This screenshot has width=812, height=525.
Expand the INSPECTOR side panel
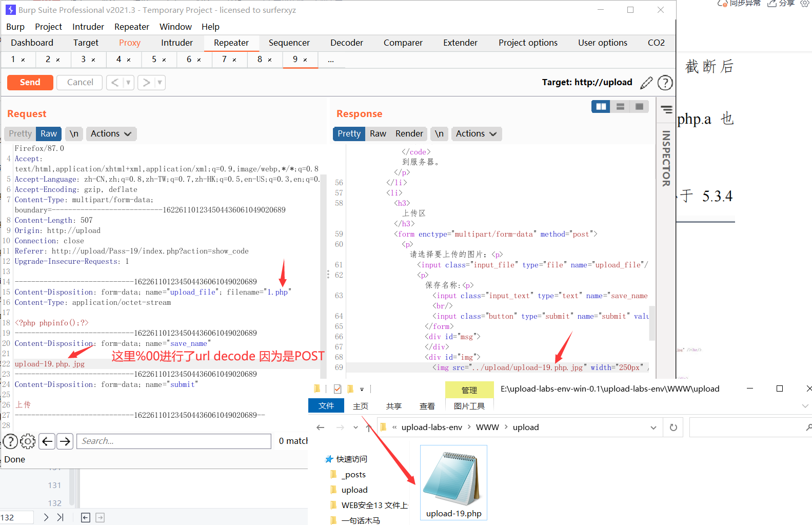[666, 158]
